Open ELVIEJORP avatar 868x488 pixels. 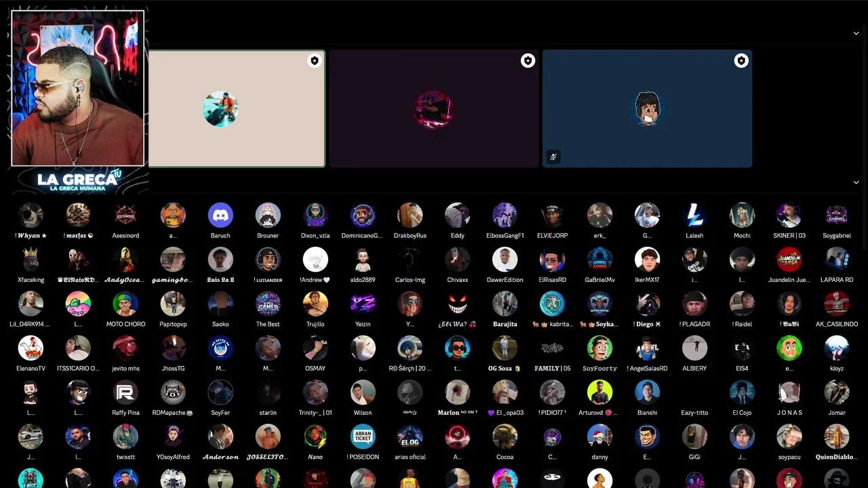552,216
